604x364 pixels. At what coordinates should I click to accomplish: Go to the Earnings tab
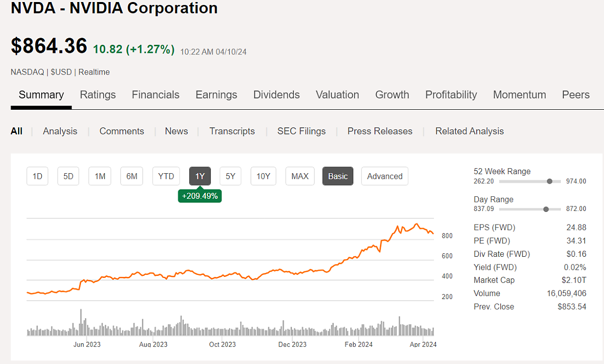pos(216,95)
